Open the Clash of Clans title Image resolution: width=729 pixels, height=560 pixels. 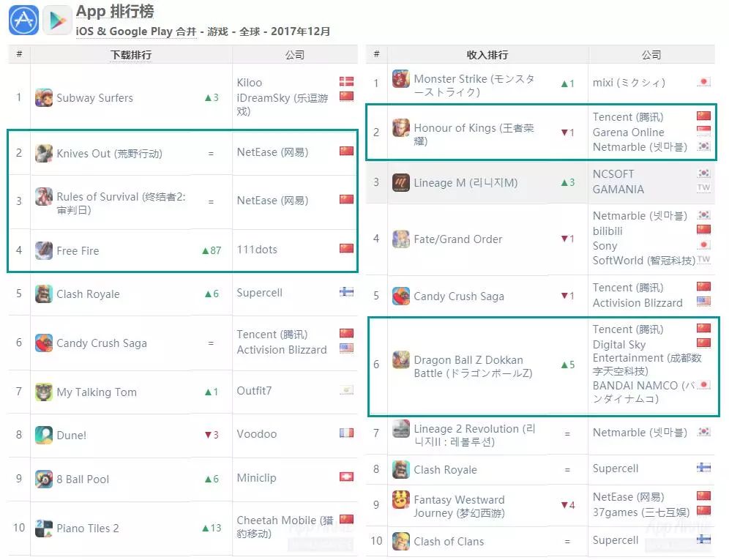click(449, 542)
